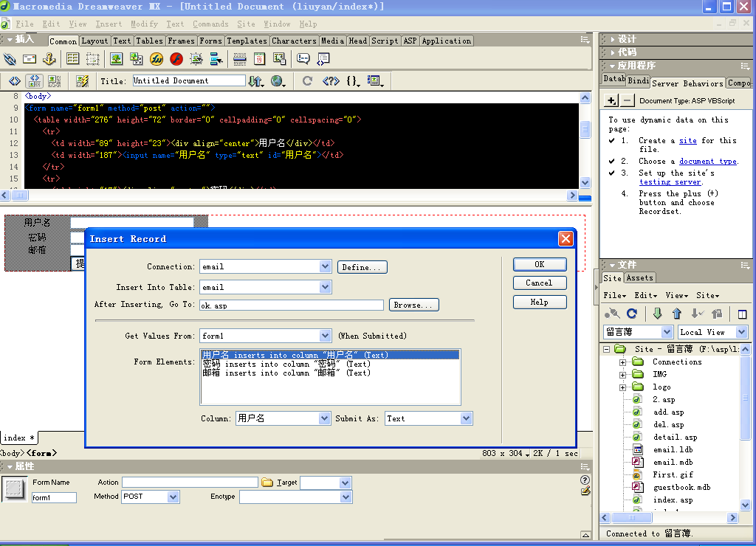Viewport: 756px width, 546px height.
Task: Open the Submit As dropdown
Action: click(466, 418)
